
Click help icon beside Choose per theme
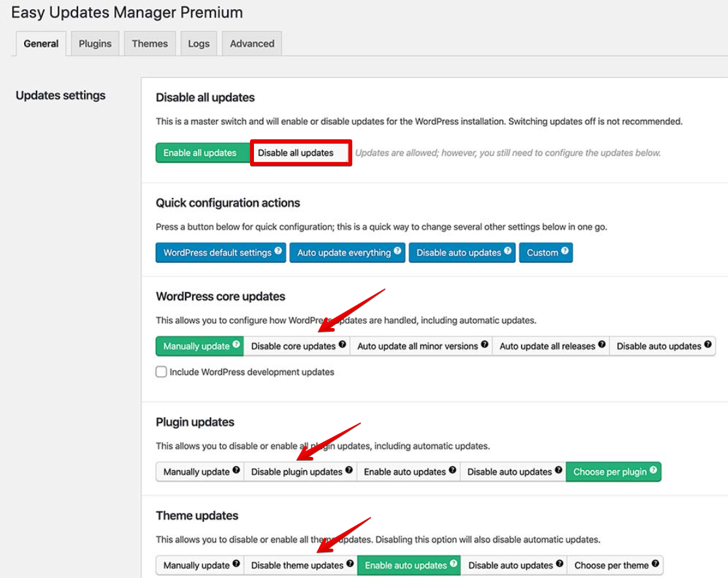coord(655,564)
